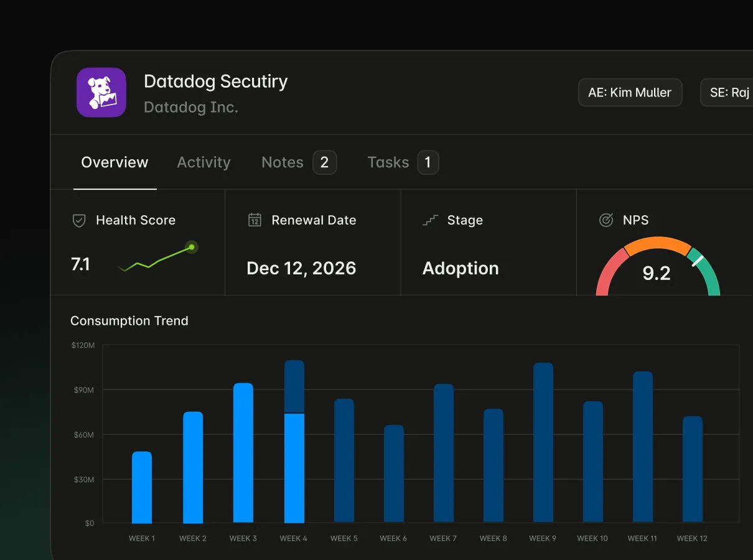753x560 pixels.
Task: Click the WEEK 12 axis label
Action: (692, 538)
